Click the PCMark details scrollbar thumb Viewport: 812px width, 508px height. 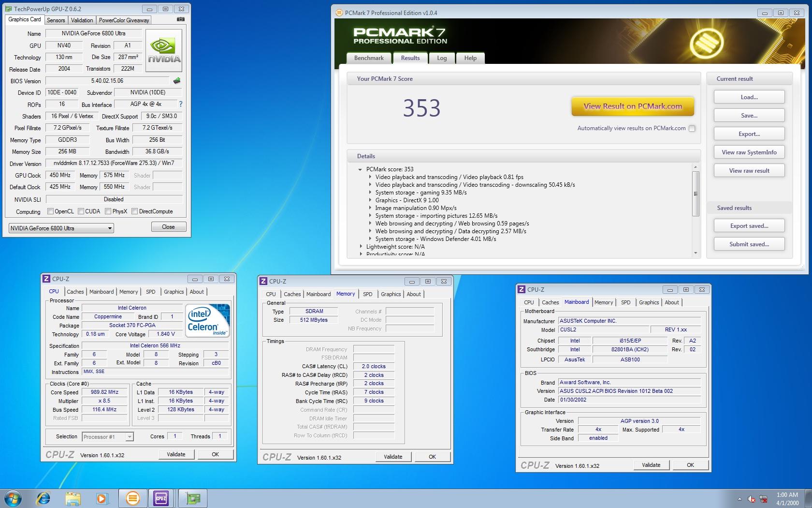tap(696, 194)
